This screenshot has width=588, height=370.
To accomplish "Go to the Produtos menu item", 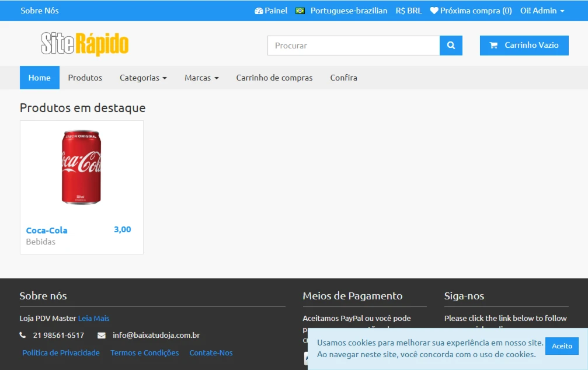I will (85, 78).
